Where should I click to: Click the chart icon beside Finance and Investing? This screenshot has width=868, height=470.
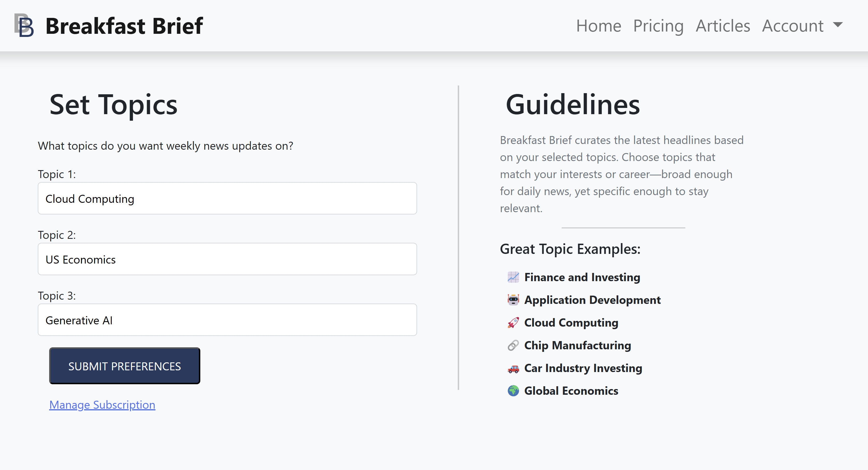[513, 277]
